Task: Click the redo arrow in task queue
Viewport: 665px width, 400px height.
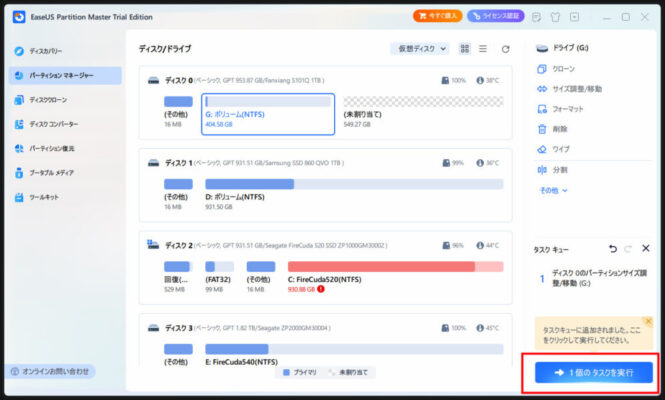Action: (x=628, y=249)
